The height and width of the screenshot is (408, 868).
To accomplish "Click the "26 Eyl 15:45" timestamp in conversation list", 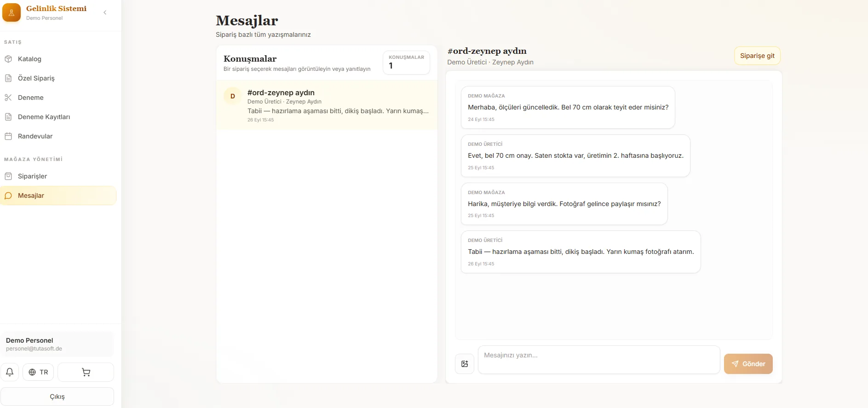I will [x=260, y=120].
